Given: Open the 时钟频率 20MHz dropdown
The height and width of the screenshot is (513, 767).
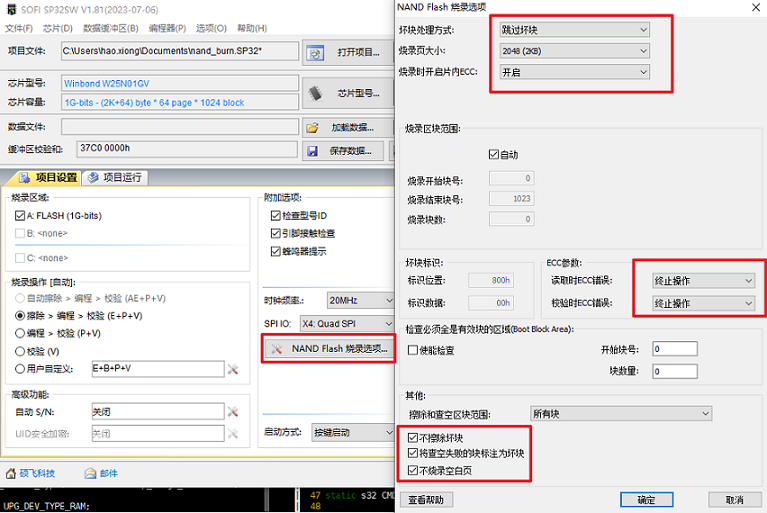Looking at the screenshot, I should [360, 300].
